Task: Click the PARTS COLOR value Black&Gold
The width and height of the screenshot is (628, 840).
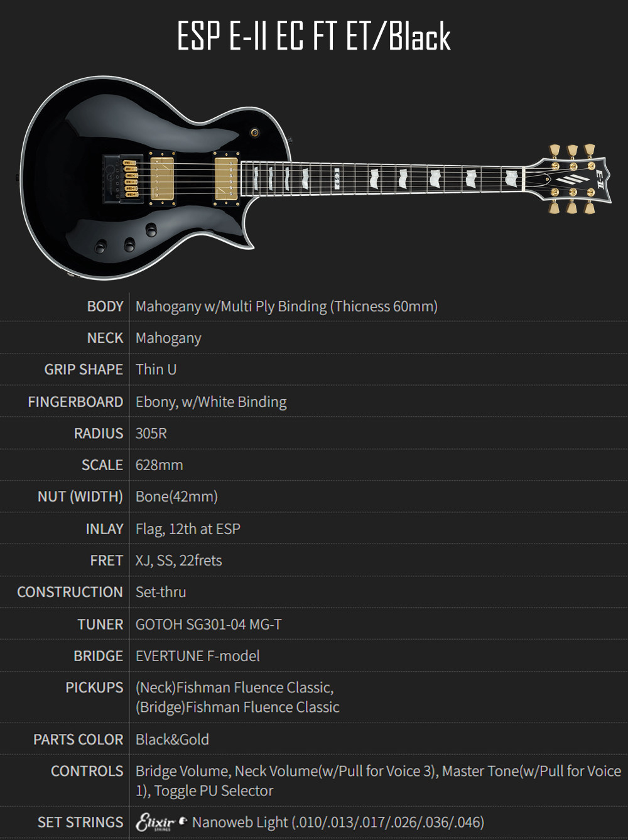Action: pos(172,740)
